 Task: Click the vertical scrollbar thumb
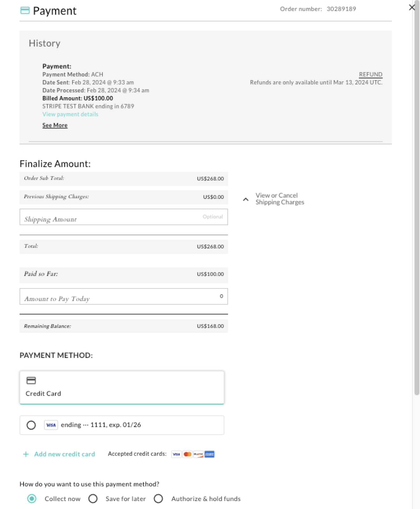(x=417, y=204)
